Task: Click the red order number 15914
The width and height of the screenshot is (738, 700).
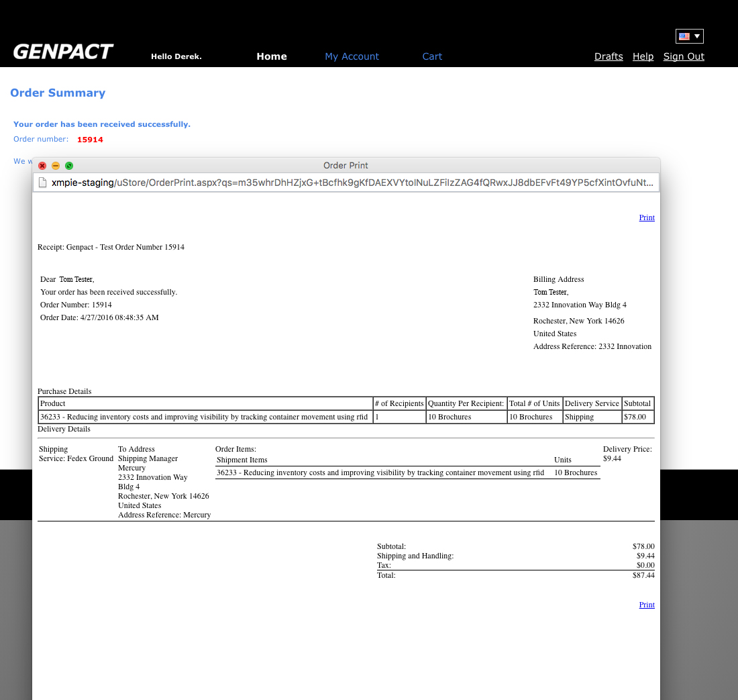Action: [x=90, y=140]
